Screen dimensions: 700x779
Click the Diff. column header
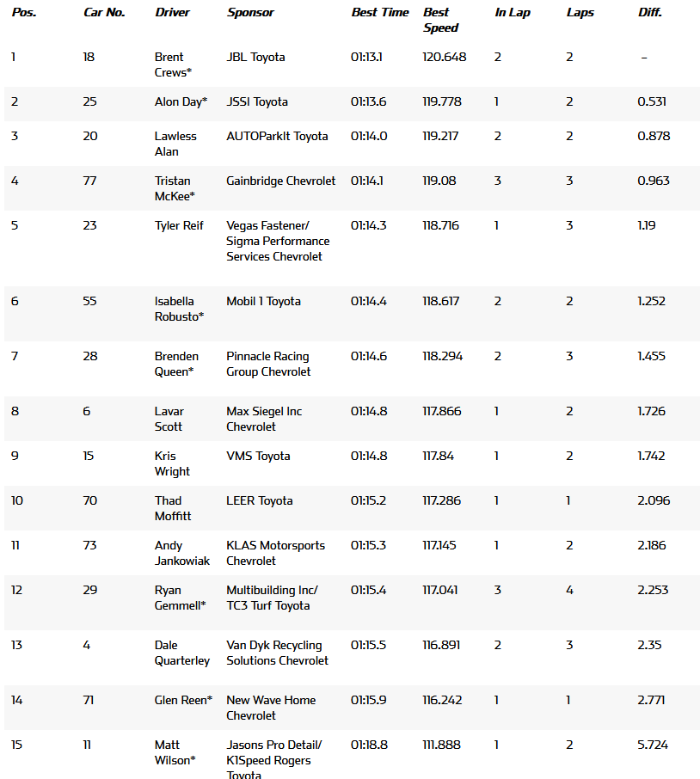pyautogui.click(x=650, y=12)
